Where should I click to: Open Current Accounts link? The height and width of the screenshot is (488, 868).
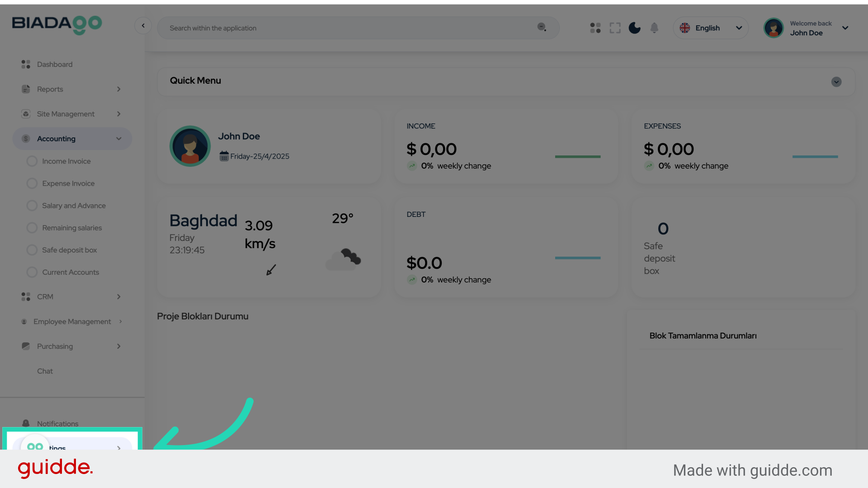tap(70, 272)
